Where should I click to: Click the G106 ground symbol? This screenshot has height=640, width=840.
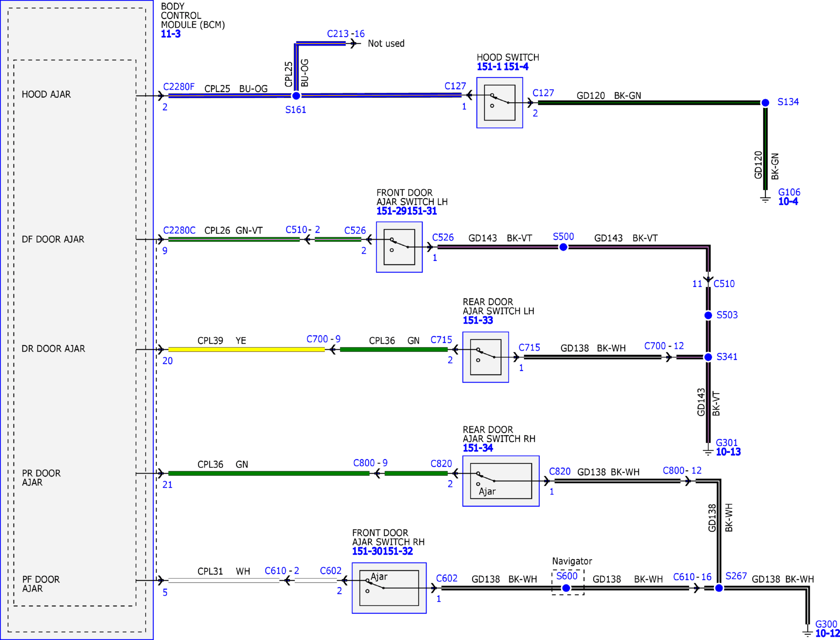tap(765, 198)
